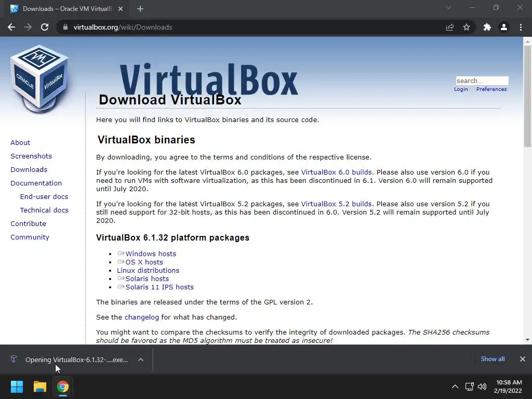Open the Extensions puzzle icon
This screenshot has height=399, width=532.
click(x=487, y=27)
